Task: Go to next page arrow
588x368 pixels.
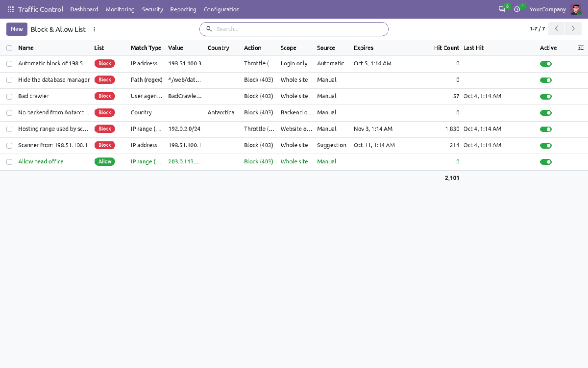Action: [573, 29]
